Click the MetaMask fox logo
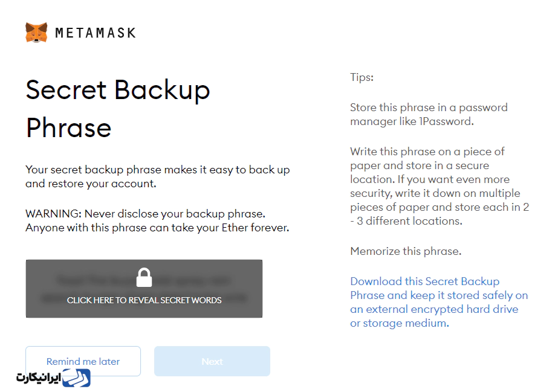This screenshot has height=392, width=558. pyautogui.click(x=36, y=33)
